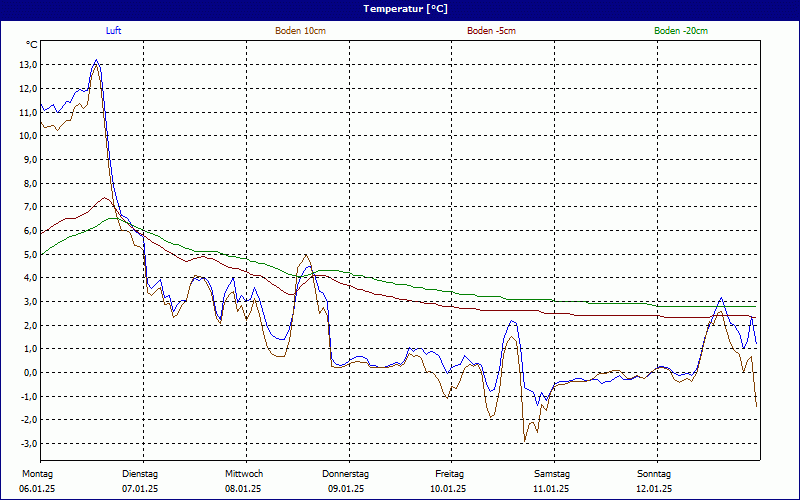Click the Boden -20cm legend label
This screenshot has width=800, height=500.
pos(681,31)
